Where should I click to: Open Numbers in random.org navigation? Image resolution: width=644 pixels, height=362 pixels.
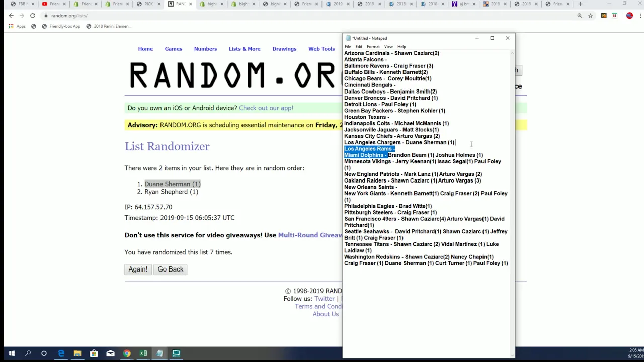pos(205,49)
